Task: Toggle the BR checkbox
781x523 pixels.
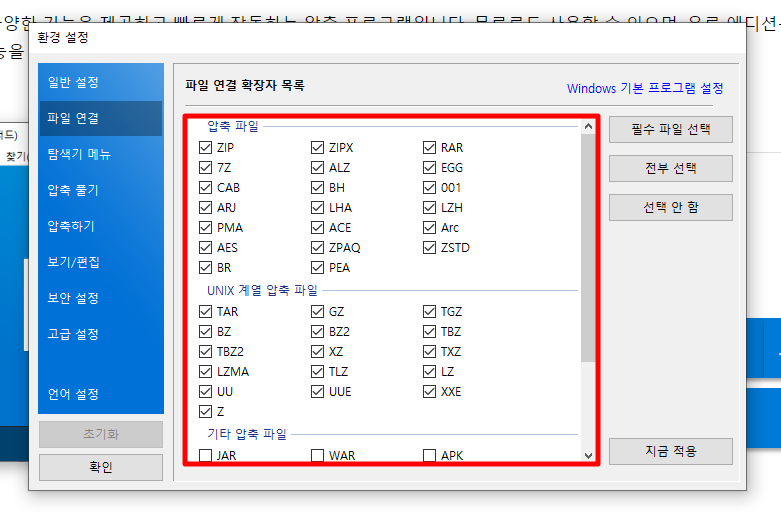Action: 205,267
